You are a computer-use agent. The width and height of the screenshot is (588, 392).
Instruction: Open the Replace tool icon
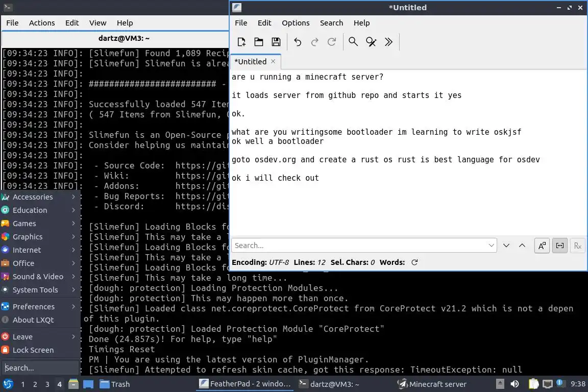coord(371,42)
